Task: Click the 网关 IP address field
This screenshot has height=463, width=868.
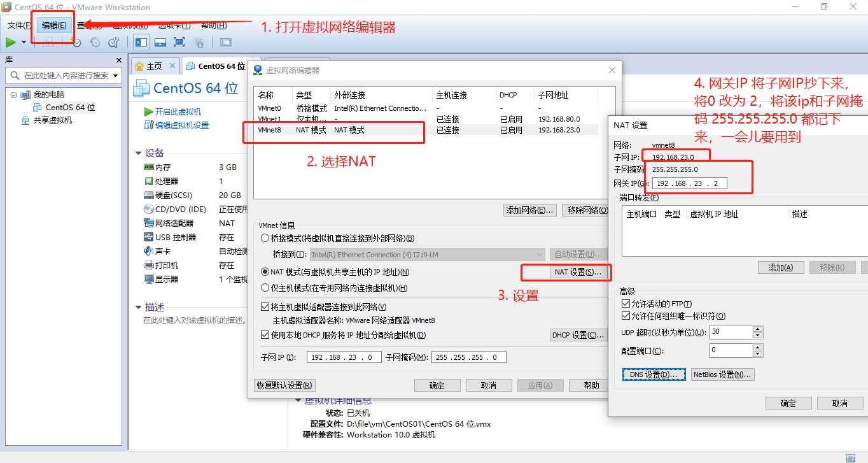Action: [x=690, y=183]
